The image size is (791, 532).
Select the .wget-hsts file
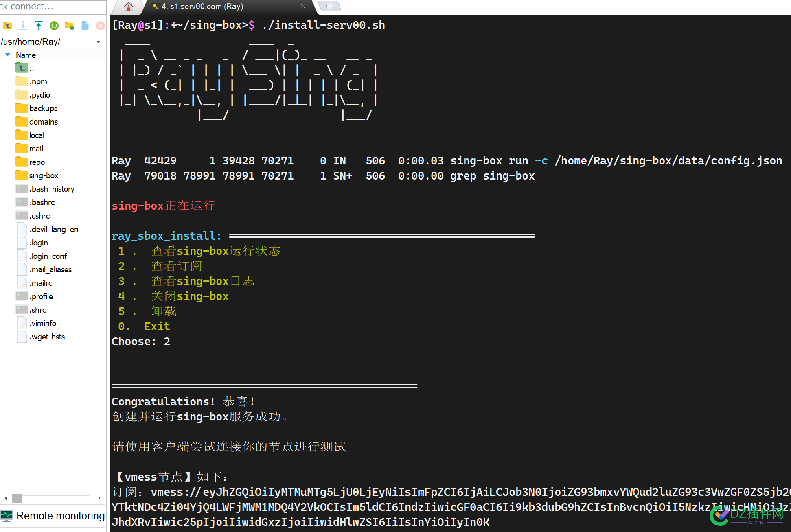click(x=40, y=337)
